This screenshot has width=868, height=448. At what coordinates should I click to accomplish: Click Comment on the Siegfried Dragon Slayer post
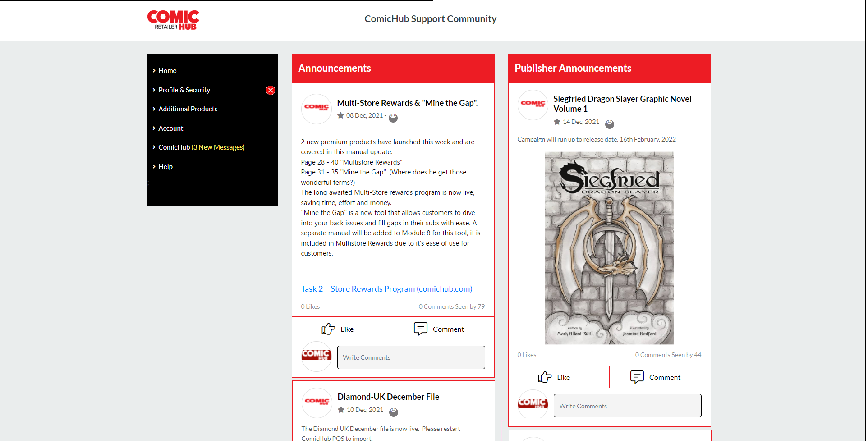665,378
